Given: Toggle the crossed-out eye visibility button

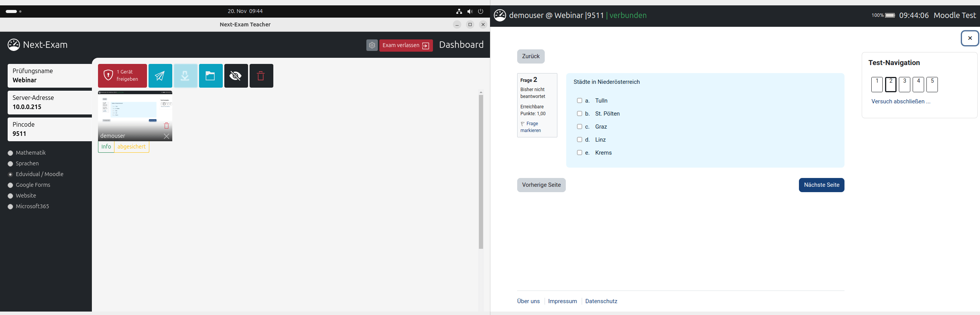Looking at the screenshot, I should 236,76.
